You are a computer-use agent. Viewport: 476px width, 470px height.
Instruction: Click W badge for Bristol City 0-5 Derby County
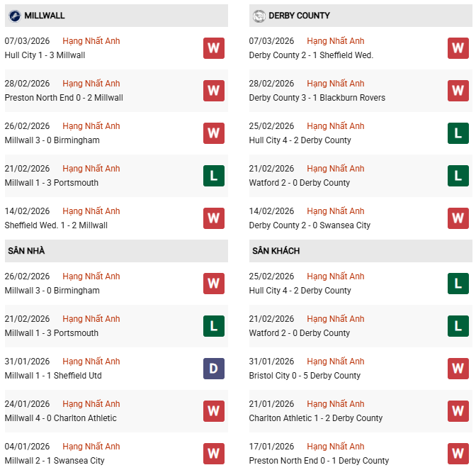coord(458,369)
